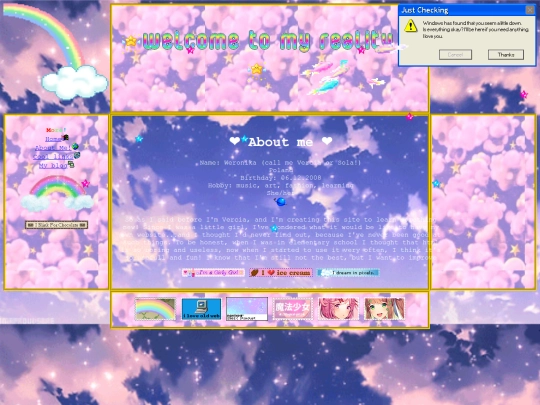Visit the My blog link
This screenshot has height=405, width=540.
coord(53,165)
